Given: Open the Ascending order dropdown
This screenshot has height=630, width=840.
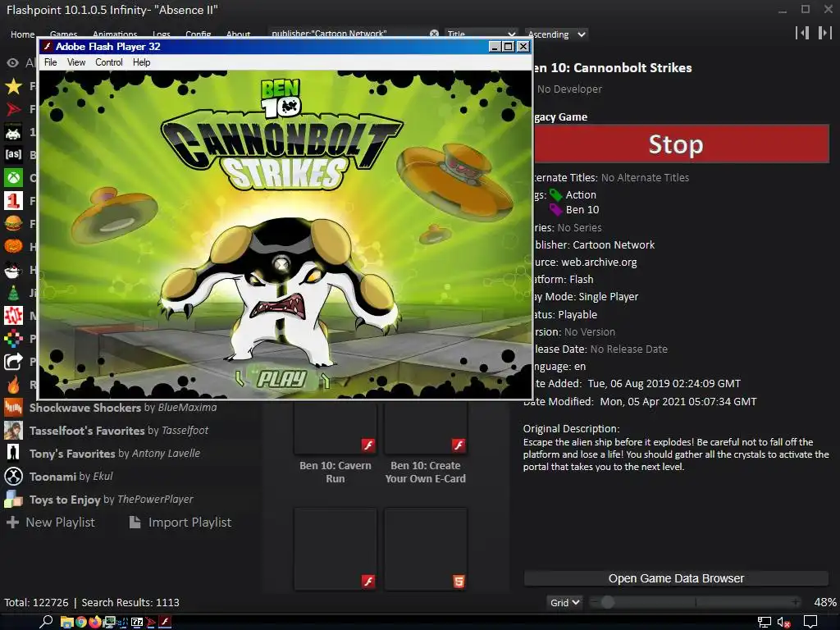Looking at the screenshot, I should [556, 34].
